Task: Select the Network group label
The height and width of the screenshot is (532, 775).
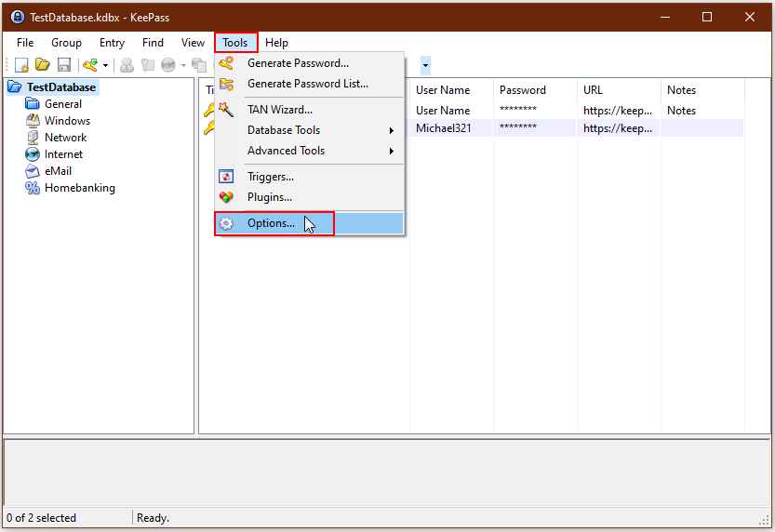Action: tap(66, 138)
